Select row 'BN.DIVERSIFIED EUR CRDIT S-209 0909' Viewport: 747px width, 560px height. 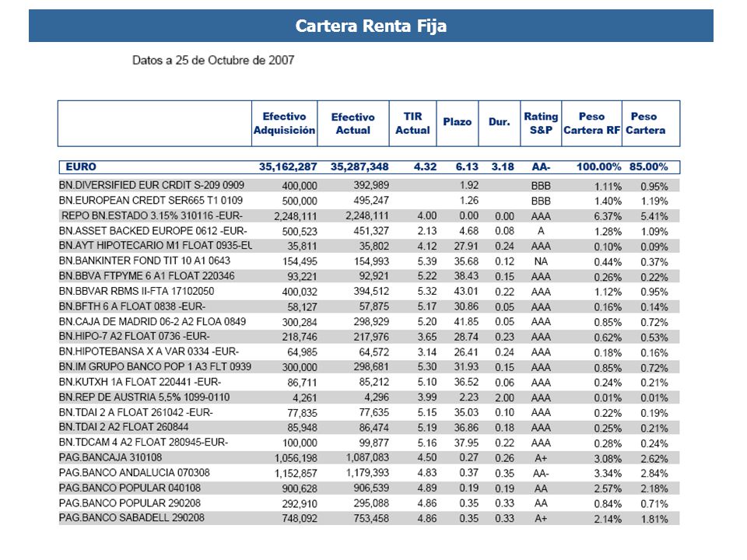pyautogui.click(x=369, y=185)
